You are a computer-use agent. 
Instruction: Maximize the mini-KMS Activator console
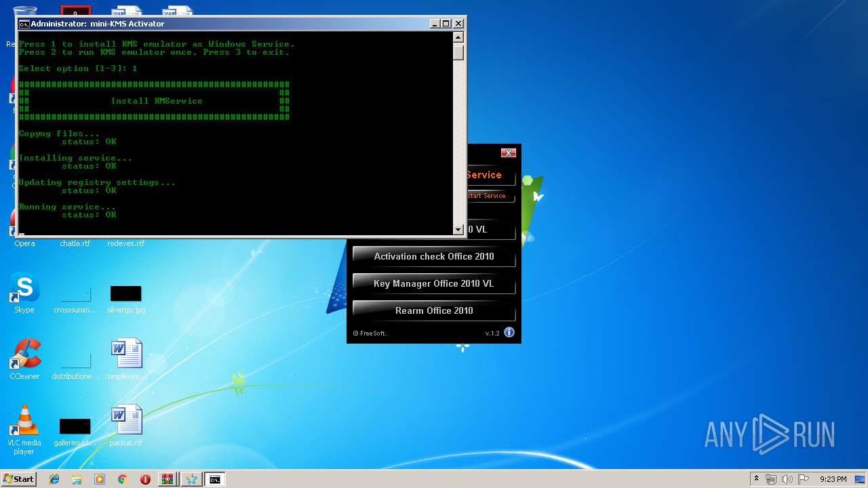tap(446, 24)
